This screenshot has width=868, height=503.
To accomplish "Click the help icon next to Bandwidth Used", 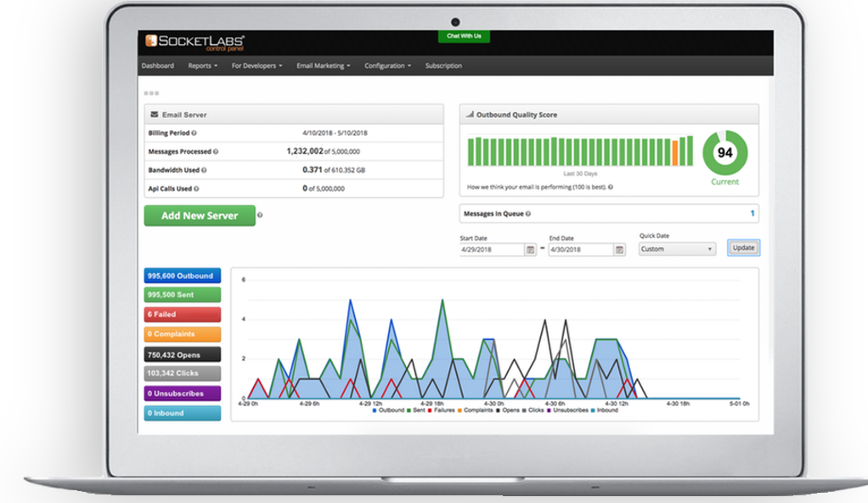I will [204, 171].
